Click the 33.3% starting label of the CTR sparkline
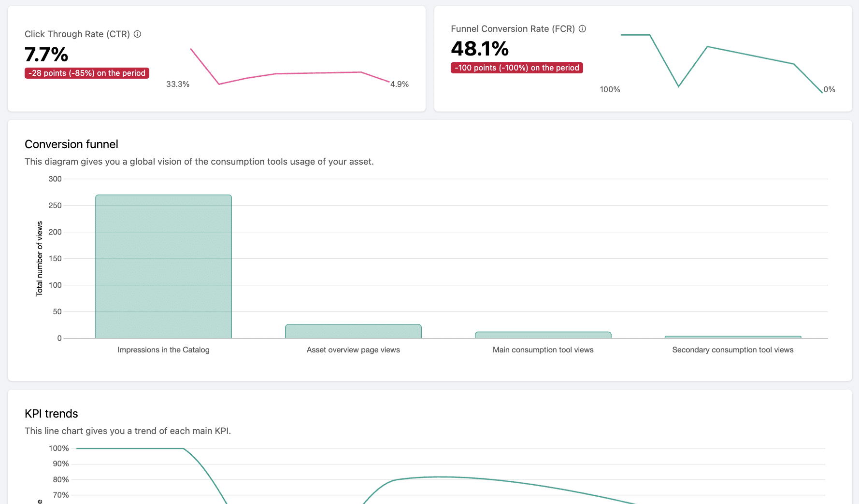The width and height of the screenshot is (859, 504). click(178, 84)
